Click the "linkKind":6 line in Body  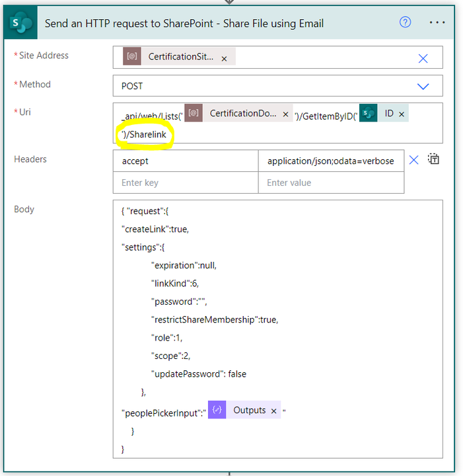[x=175, y=284]
